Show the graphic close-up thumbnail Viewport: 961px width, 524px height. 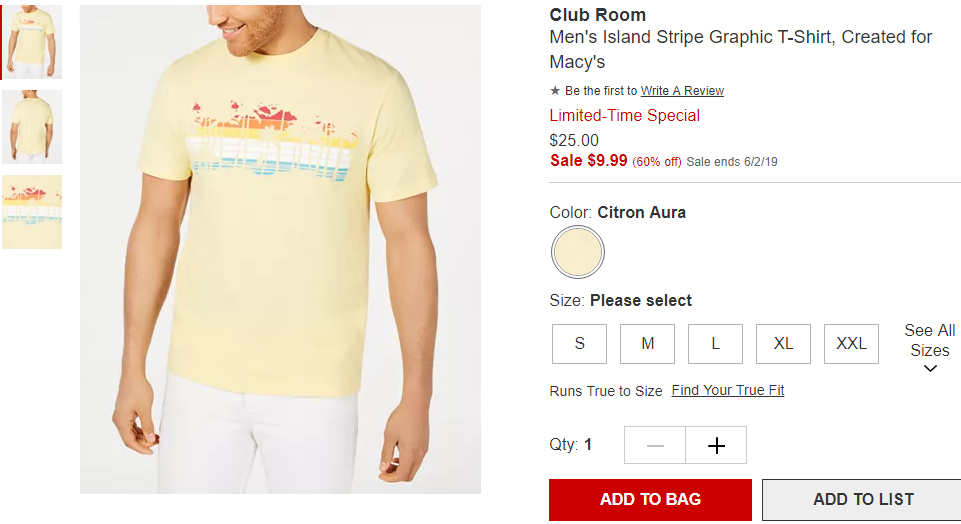click(32, 212)
